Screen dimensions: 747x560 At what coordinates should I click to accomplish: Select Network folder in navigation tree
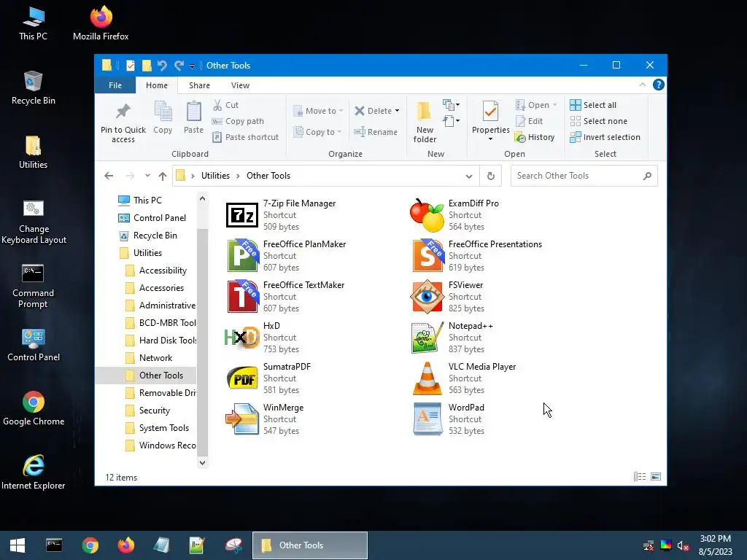tap(155, 358)
